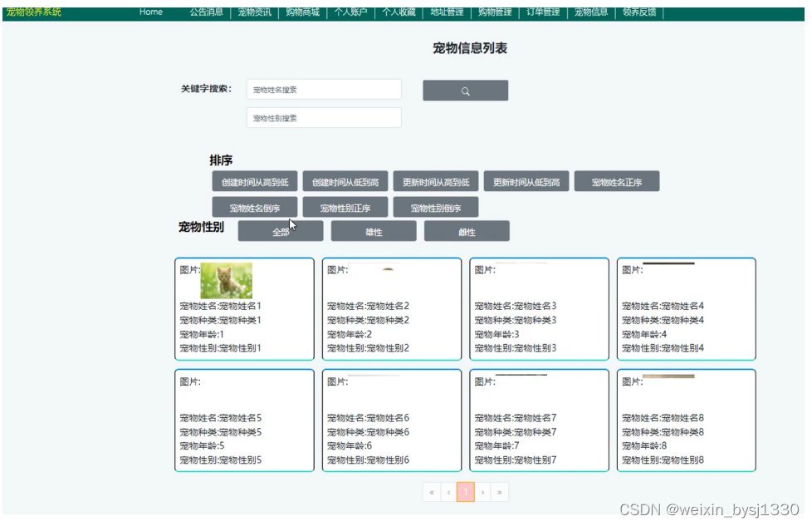Open 宠物资讯 in the navigation bar
The image size is (812, 526).
tap(254, 12)
